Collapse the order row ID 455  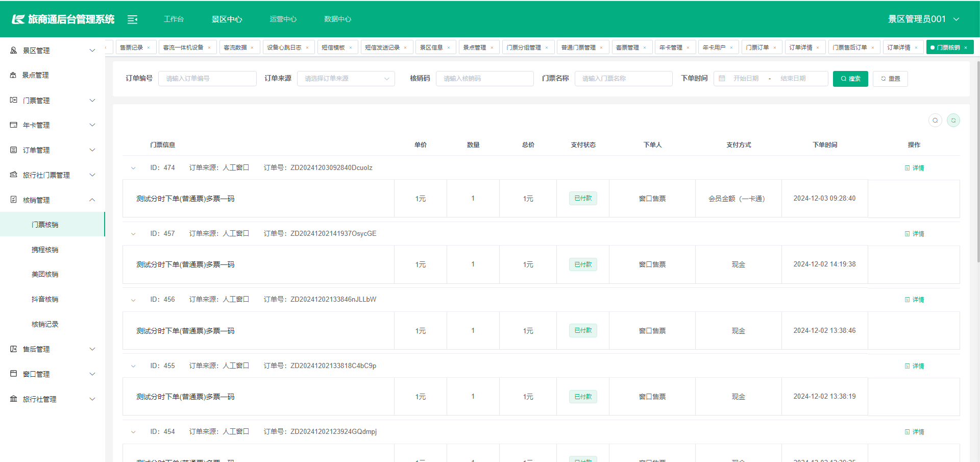pyautogui.click(x=133, y=366)
